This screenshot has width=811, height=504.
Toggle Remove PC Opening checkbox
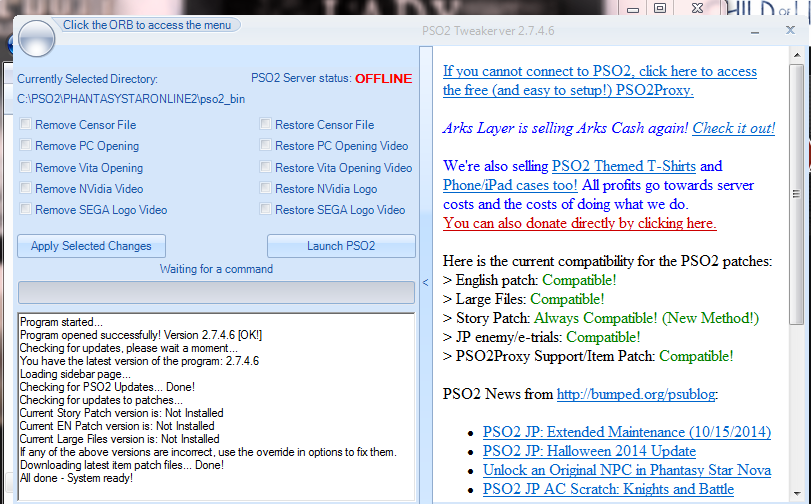(25, 145)
